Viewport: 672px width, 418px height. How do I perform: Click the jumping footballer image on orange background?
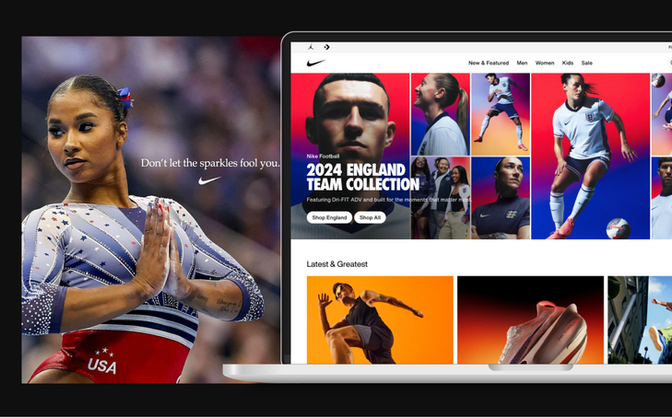pyautogui.click(x=501, y=114)
